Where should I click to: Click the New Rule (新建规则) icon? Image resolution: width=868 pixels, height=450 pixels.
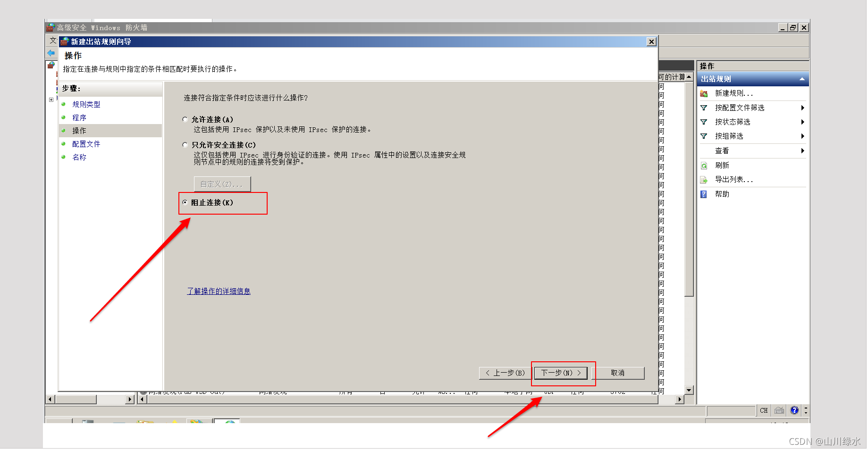point(704,93)
